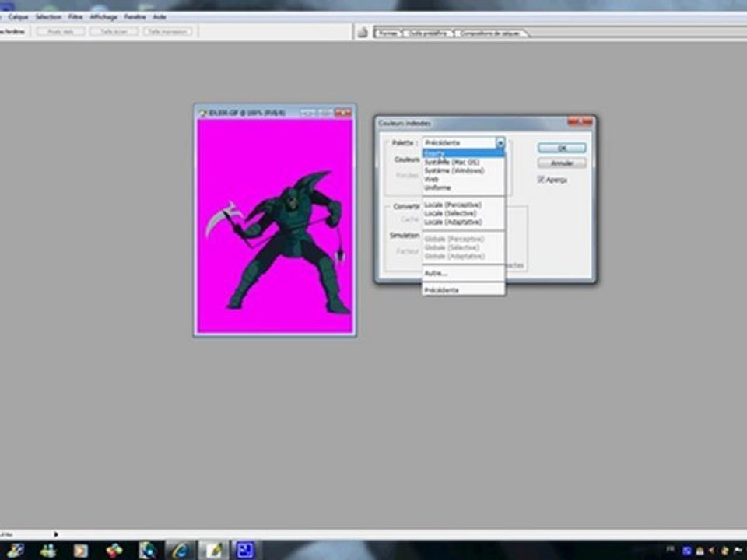Open globe with magnifier taskbar icon
Image resolution: width=747 pixels, height=560 pixels.
coord(148,551)
